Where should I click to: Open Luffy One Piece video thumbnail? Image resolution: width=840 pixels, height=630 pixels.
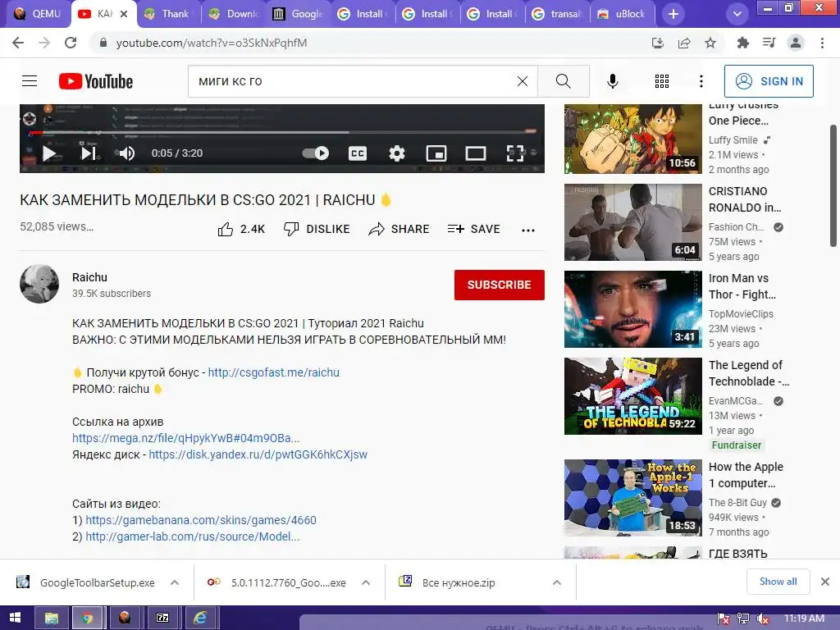pyautogui.click(x=632, y=139)
